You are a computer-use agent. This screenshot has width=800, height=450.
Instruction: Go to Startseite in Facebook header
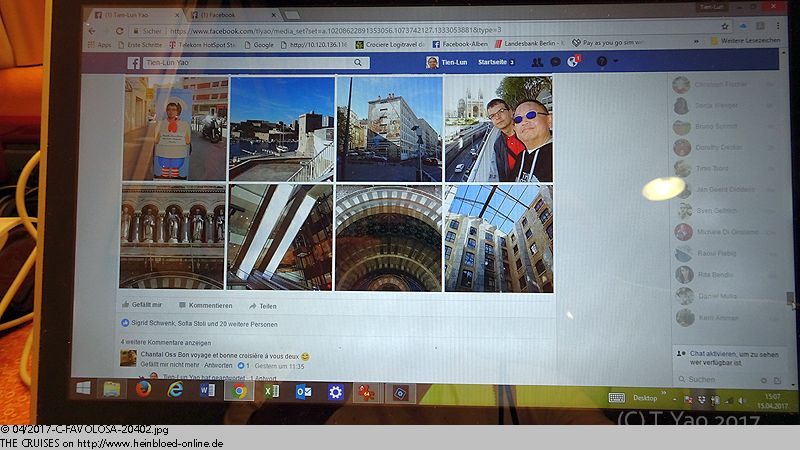492,62
